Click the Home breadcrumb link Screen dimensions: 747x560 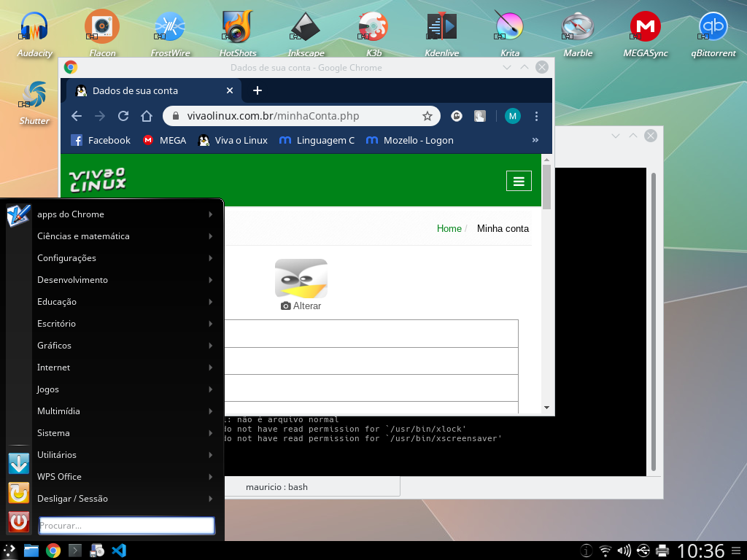pyautogui.click(x=449, y=228)
